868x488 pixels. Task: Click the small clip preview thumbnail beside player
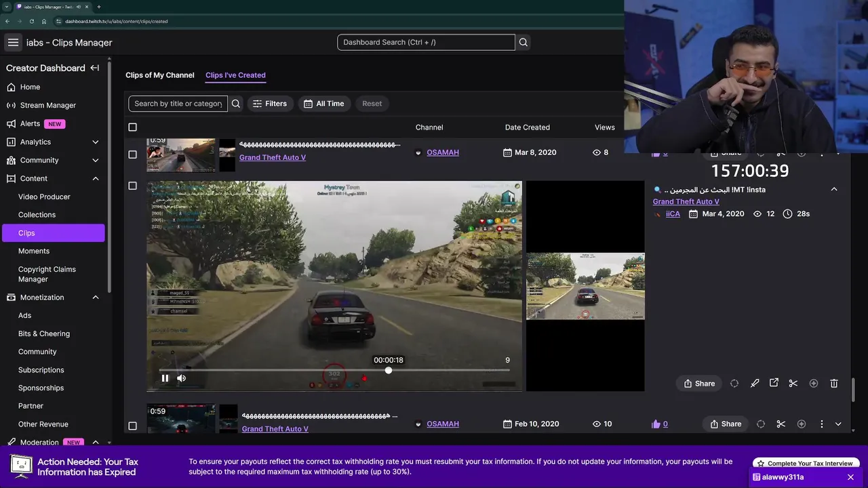coord(585,286)
